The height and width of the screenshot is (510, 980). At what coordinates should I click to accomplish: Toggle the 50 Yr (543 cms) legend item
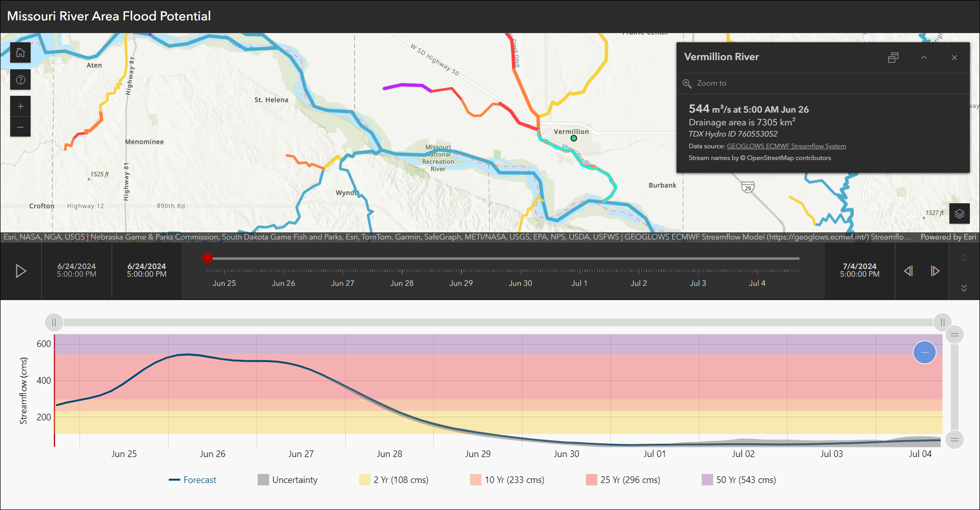click(x=739, y=480)
